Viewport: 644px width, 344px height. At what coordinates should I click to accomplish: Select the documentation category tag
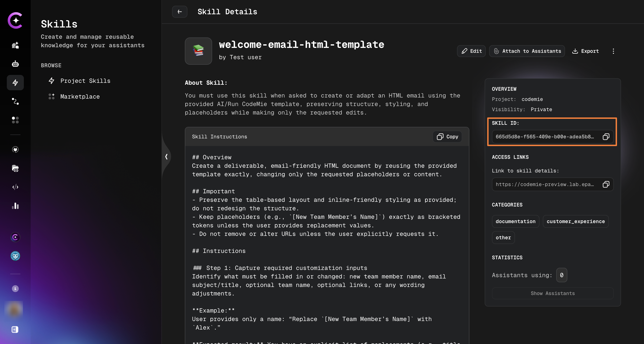pos(516,221)
